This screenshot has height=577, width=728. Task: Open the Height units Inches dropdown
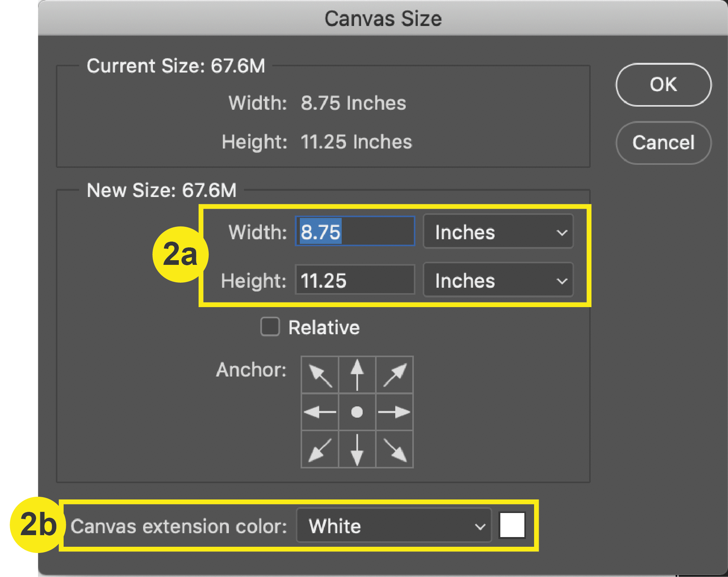498,280
